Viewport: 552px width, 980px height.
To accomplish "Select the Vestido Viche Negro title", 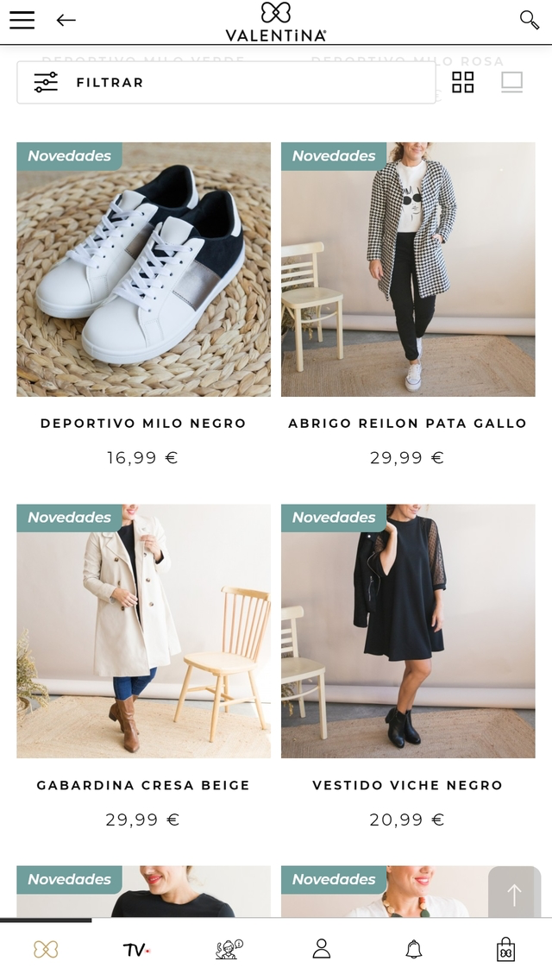I will pyautogui.click(x=408, y=785).
